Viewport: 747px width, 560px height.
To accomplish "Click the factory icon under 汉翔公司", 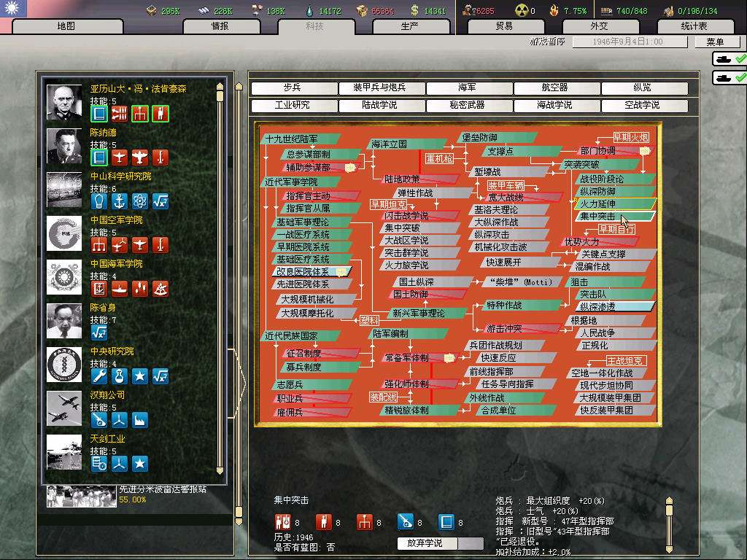I will (139, 419).
